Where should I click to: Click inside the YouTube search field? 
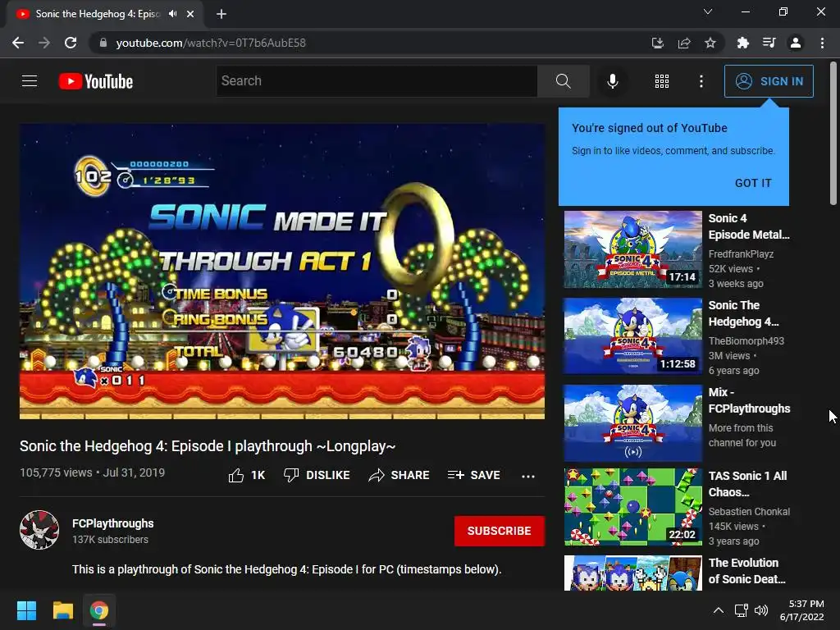click(377, 81)
